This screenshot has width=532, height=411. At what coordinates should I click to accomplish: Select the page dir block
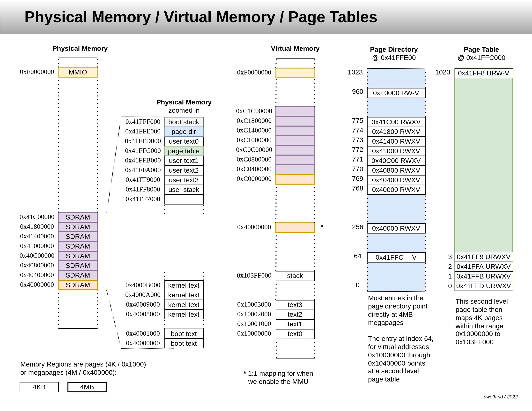184,132
